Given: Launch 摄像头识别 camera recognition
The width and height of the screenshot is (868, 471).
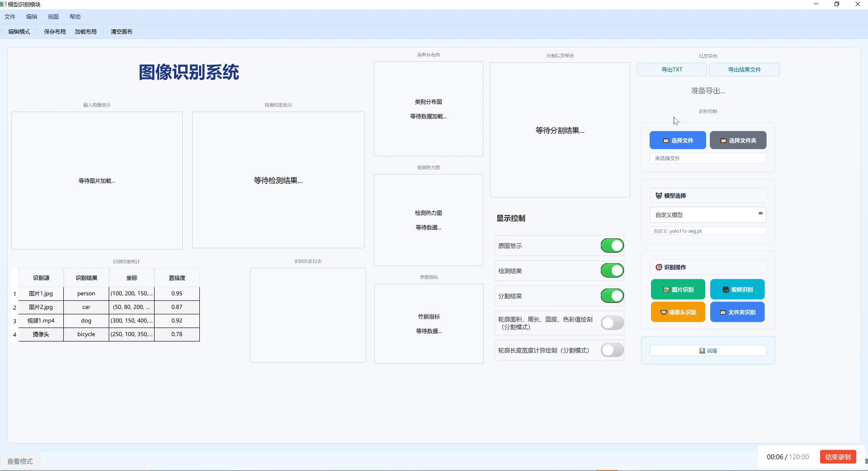Looking at the screenshot, I should click(x=677, y=311).
